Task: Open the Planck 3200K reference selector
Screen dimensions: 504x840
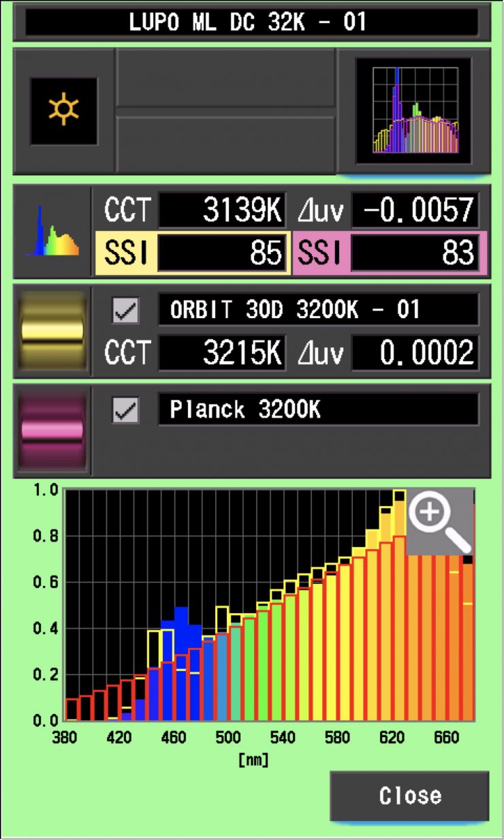Action: pos(318,410)
